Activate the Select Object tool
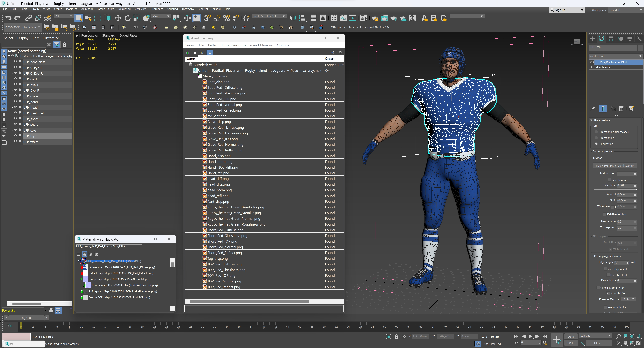This screenshot has width=644, height=348. tap(79, 18)
